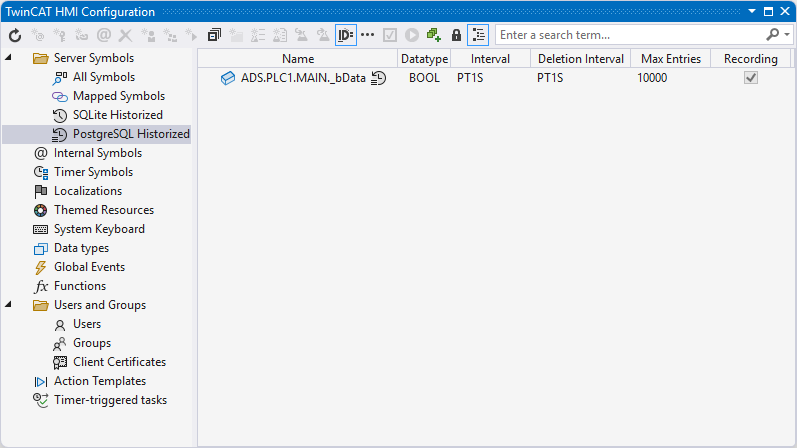Image resolution: width=797 pixels, height=448 pixels.
Task: Click the ellipsis toolbar icon
Action: point(367,35)
